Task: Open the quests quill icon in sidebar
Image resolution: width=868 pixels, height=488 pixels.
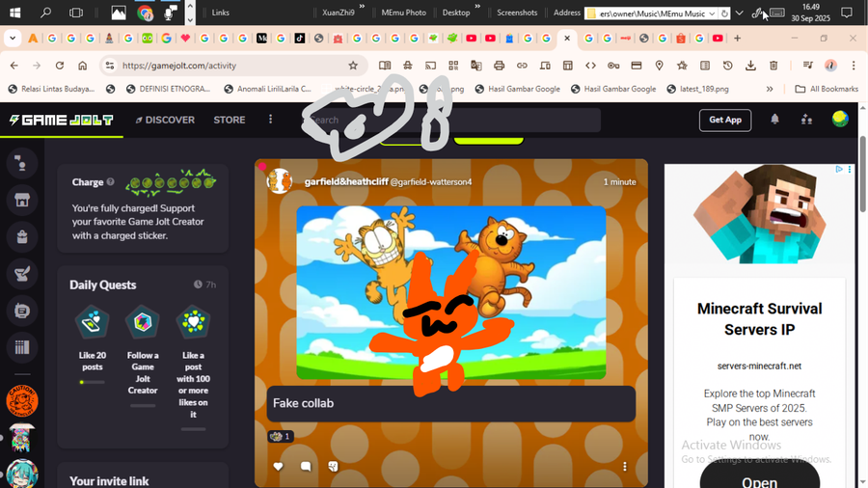Action: coord(21,273)
